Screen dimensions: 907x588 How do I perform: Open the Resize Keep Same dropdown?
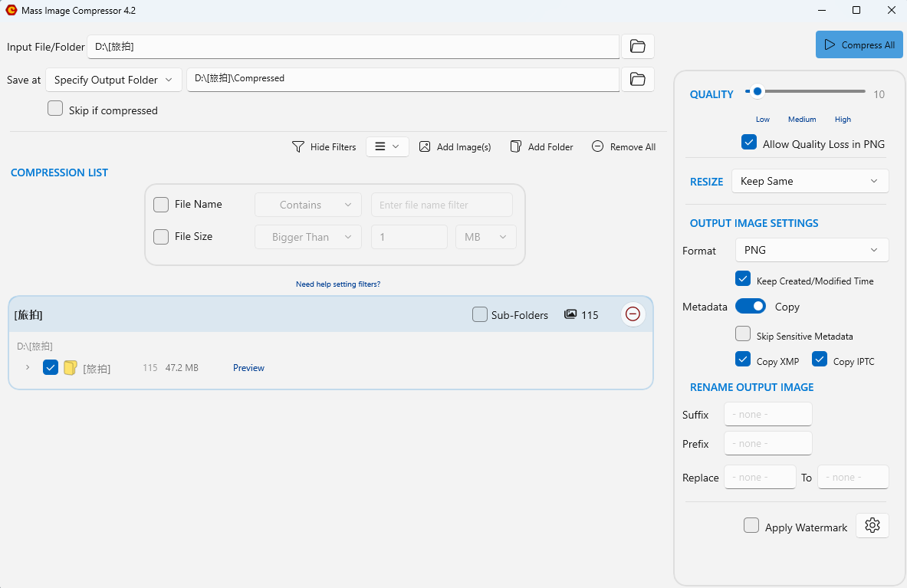[x=810, y=181]
